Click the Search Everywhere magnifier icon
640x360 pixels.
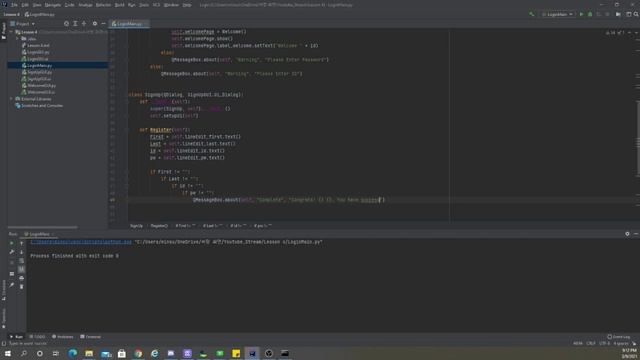click(636, 14)
